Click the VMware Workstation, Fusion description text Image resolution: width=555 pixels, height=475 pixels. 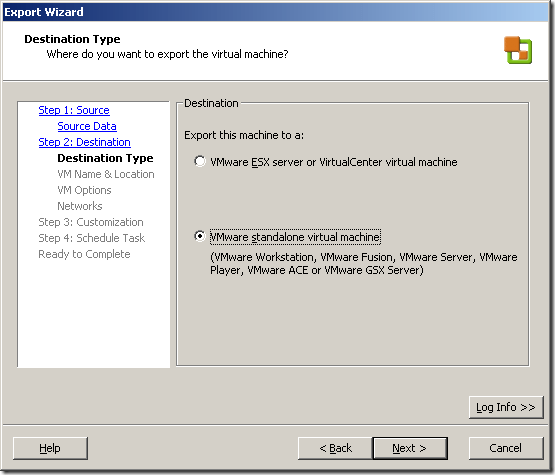tap(364, 263)
